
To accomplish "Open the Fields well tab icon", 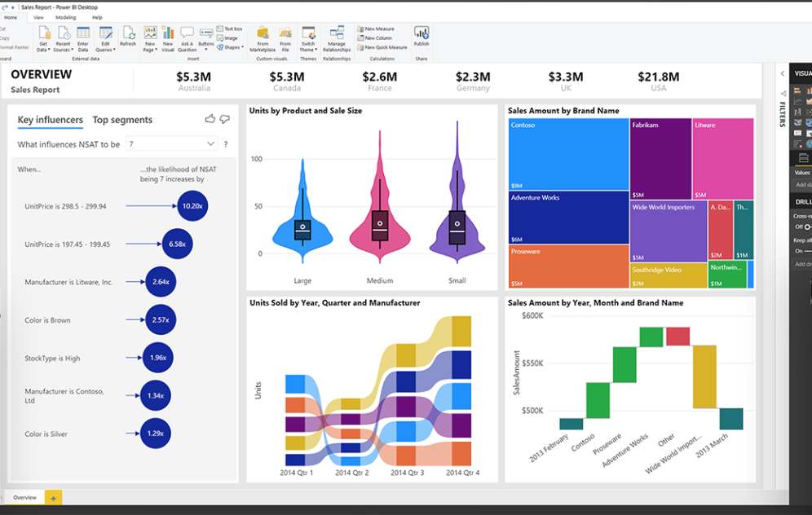I will click(803, 158).
